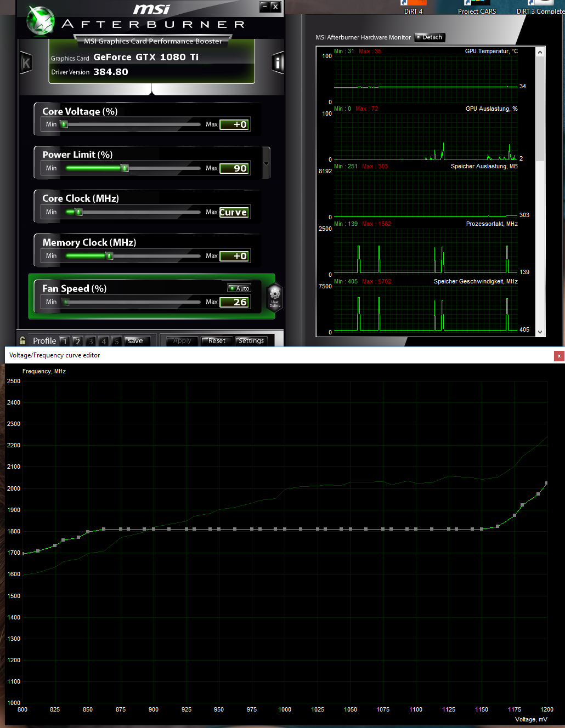This screenshot has height=728, width=565.
Task: Click the Speicher Auslastung graph label
Action: [x=484, y=166]
